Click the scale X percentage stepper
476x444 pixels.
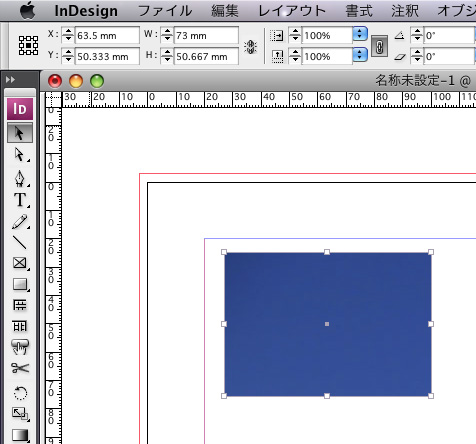295,35
